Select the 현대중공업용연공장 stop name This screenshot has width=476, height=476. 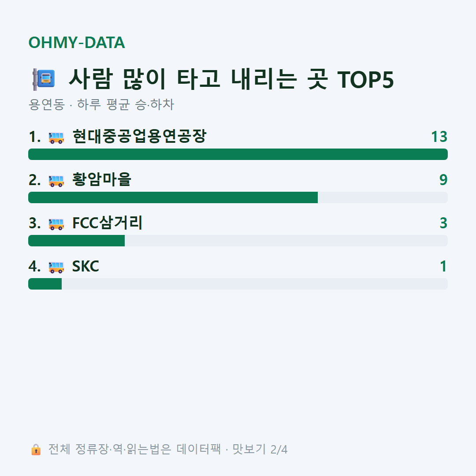(x=139, y=136)
